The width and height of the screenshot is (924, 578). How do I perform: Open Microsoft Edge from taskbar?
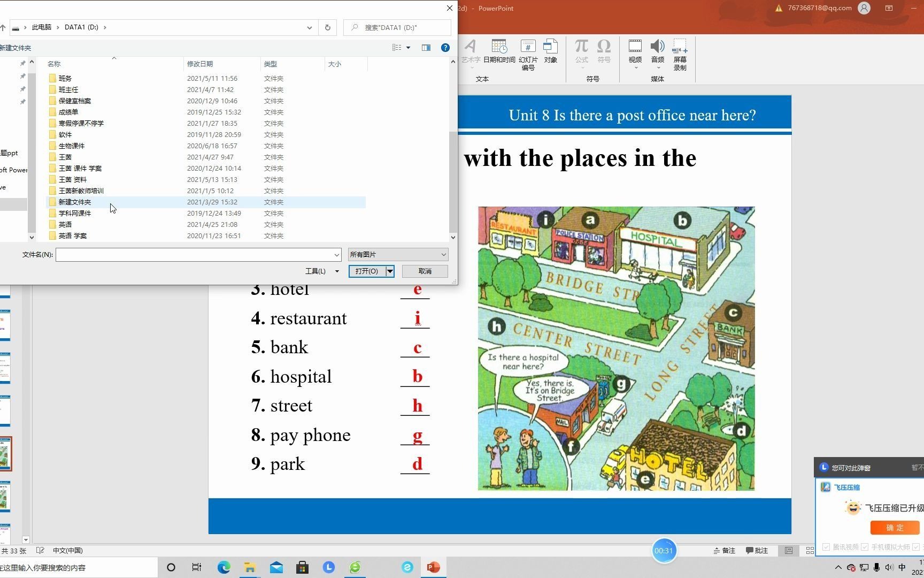click(x=224, y=567)
